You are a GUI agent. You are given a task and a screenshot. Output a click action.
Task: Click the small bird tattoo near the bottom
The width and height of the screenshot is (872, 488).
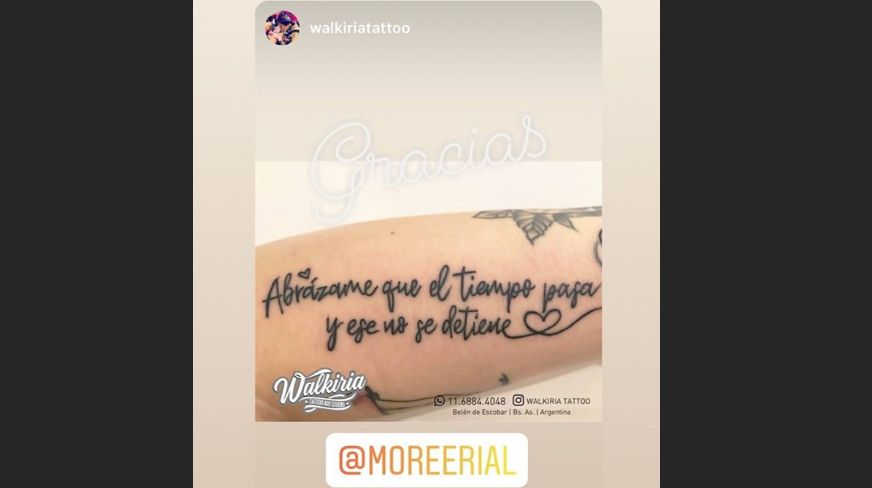pyautogui.click(x=504, y=380)
